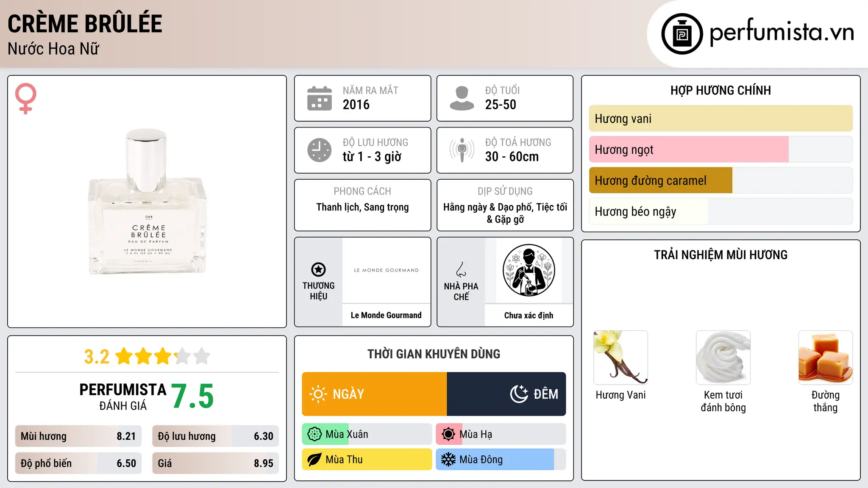Click the Mùa Hạ season bar

pos(501,434)
